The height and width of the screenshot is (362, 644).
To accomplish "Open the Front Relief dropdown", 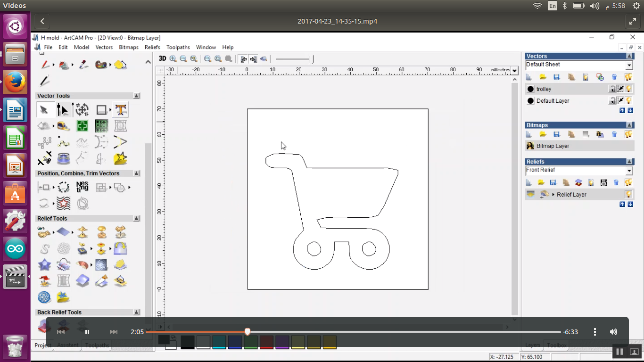I will point(629,171).
